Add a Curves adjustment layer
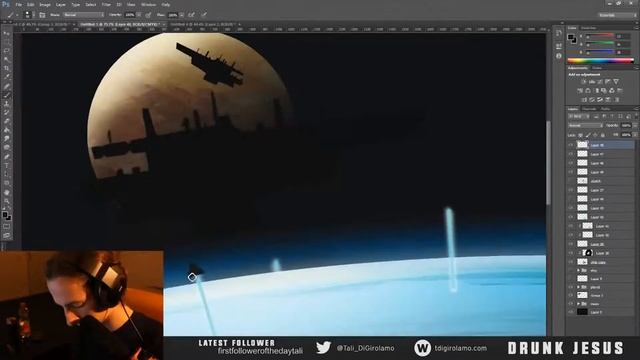 600,82
